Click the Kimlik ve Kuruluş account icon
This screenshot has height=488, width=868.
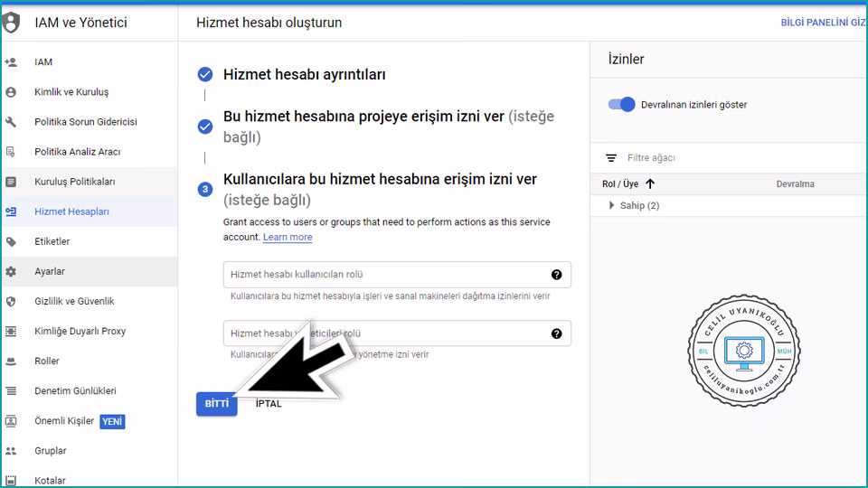pyautogui.click(x=11, y=92)
